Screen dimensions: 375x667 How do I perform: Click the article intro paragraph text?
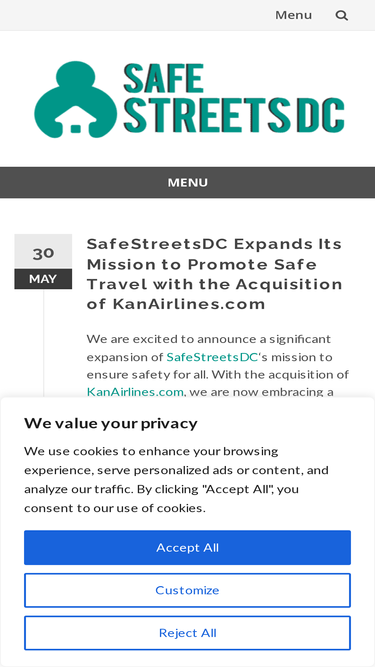[x=218, y=365]
